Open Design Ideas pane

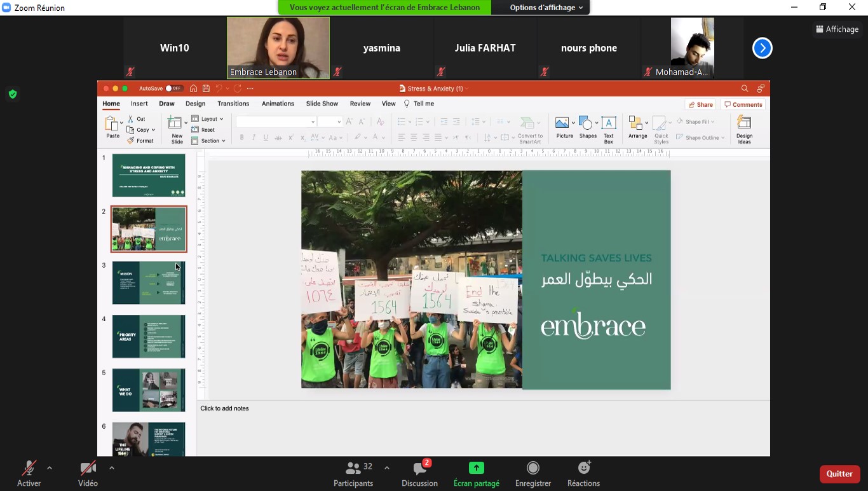744,130
